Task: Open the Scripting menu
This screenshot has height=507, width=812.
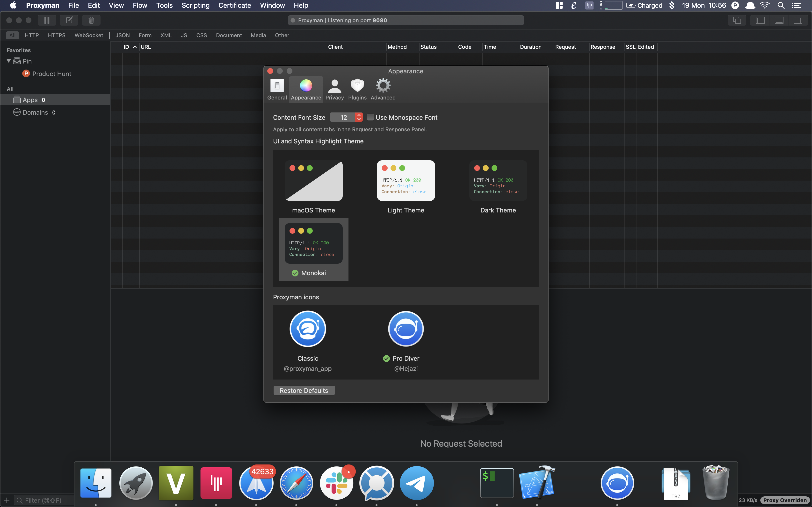Action: click(x=195, y=5)
